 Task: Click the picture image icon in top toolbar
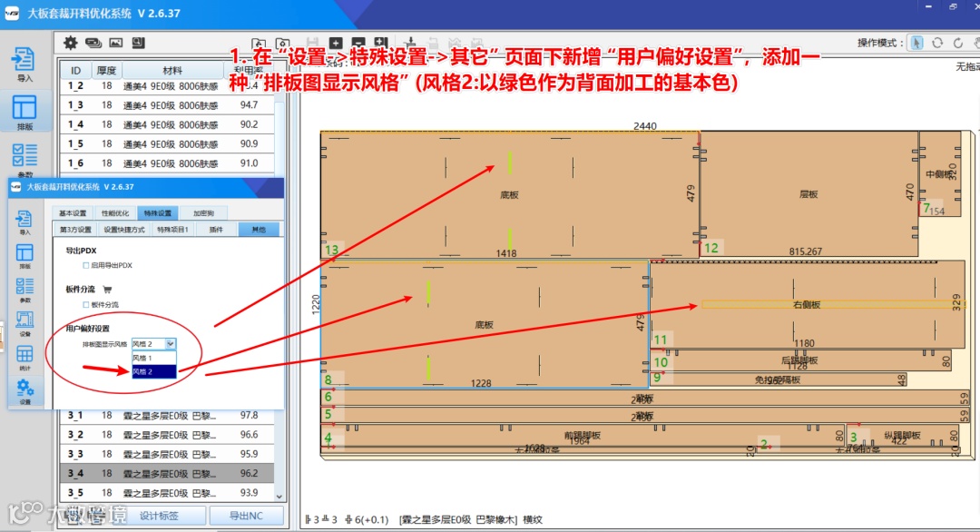click(115, 43)
